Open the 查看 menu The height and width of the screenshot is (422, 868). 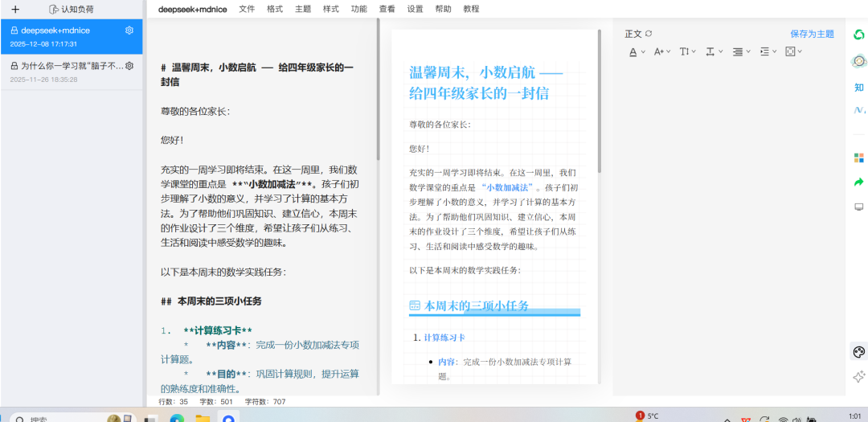coord(387,9)
